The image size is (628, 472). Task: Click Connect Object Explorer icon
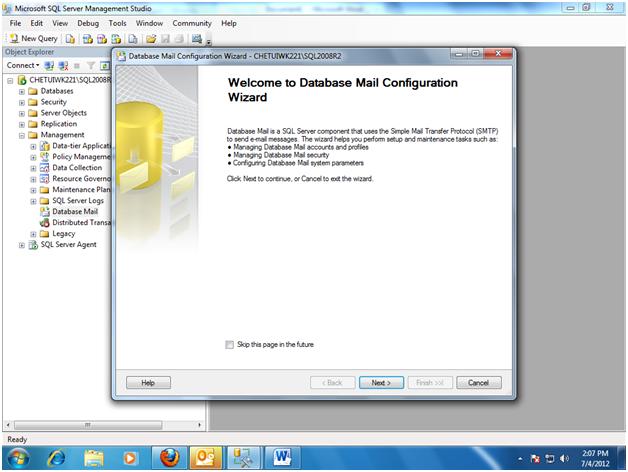[49, 66]
